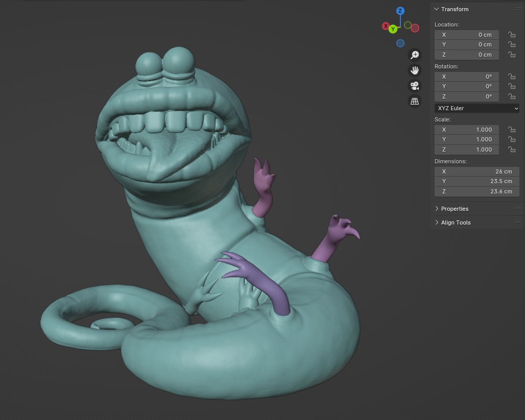Click the red X axis gizmo handle
This screenshot has height=420, width=525.
tap(386, 26)
